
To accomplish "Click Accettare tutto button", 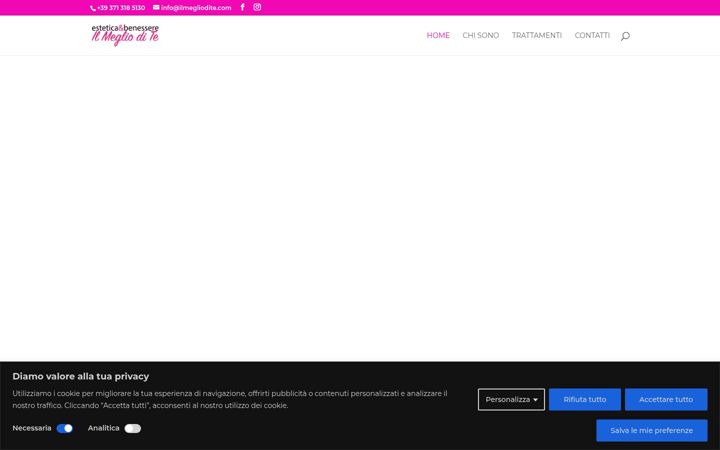I will (666, 399).
